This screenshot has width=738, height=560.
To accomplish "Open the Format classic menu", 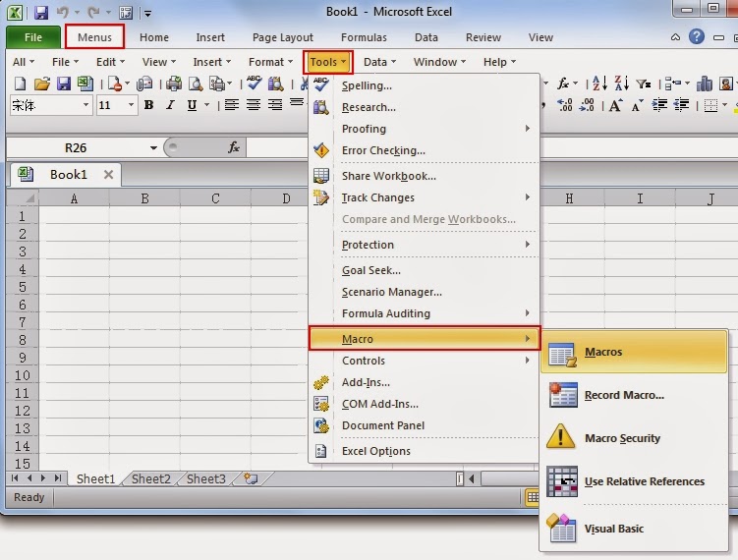I will 270,62.
